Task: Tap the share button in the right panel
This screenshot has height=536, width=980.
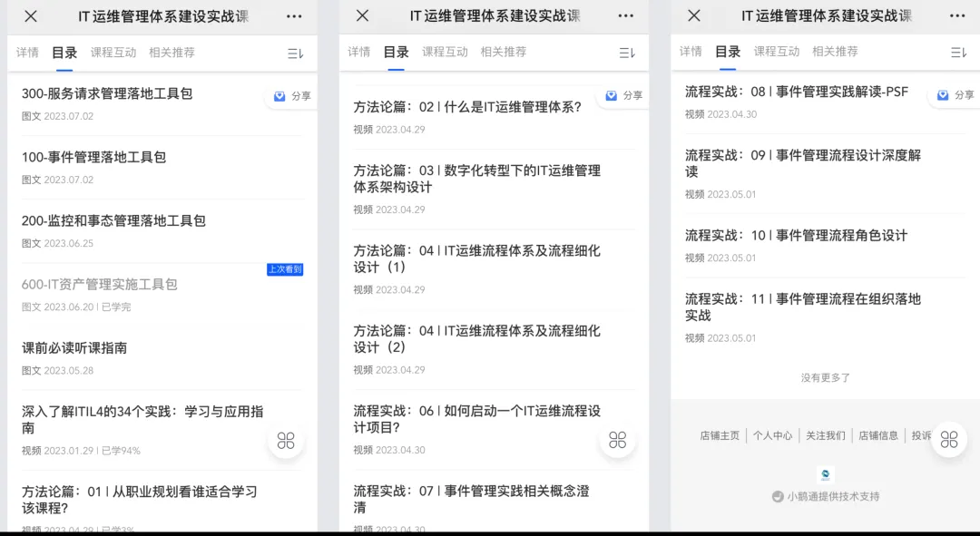Action: coord(955,95)
